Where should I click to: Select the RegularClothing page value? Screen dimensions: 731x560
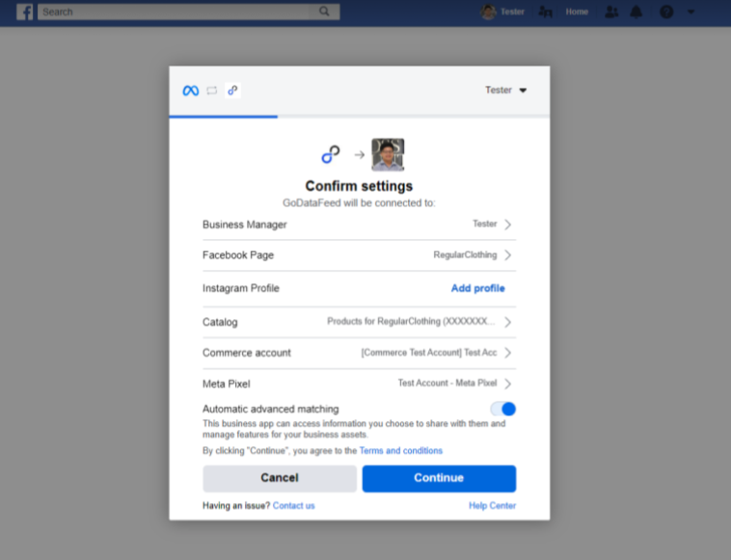pos(465,254)
